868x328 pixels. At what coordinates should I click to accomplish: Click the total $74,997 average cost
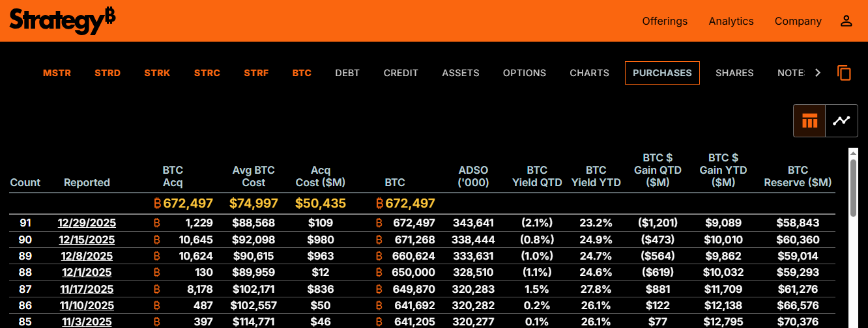(x=253, y=203)
